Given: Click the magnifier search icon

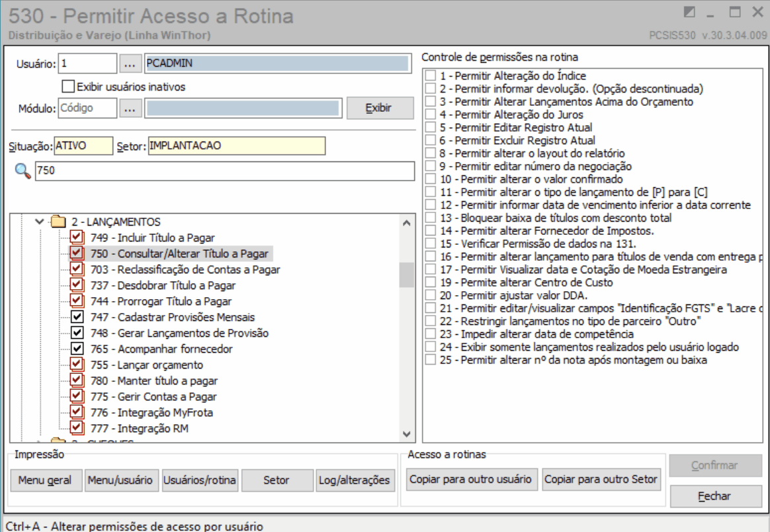Looking at the screenshot, I should [22, 171].
